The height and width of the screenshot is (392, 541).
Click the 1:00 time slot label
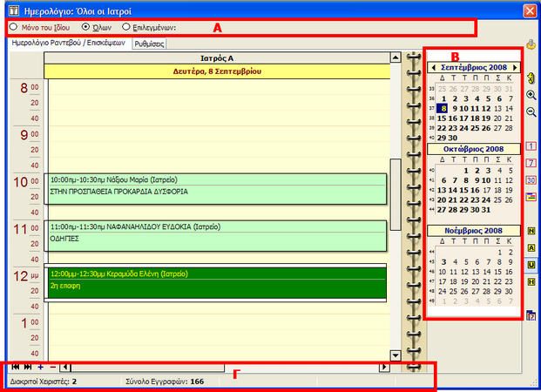coord(29,322)
